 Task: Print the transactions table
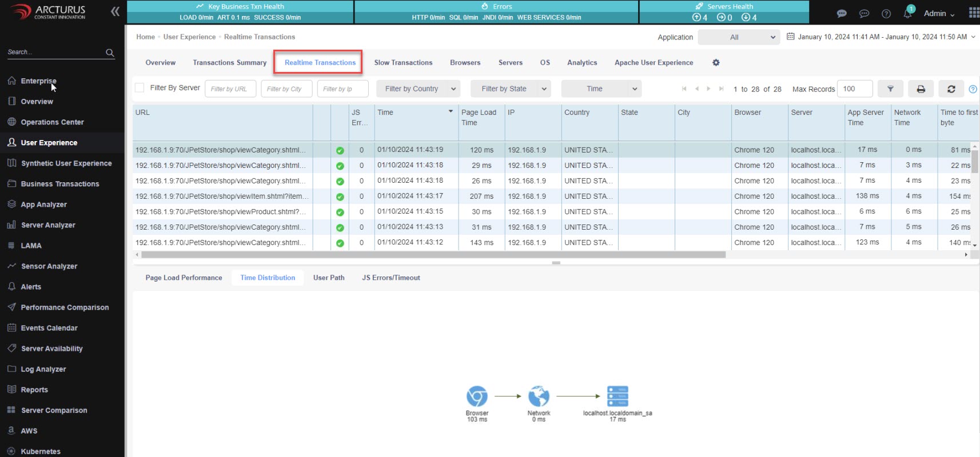tap(921, 89)
